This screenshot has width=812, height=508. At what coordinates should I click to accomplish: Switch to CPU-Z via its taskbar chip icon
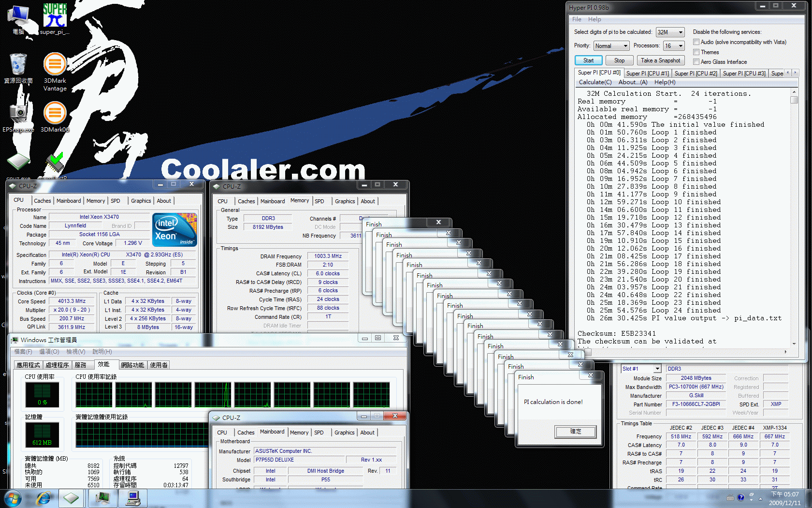(x=71, y=498)
